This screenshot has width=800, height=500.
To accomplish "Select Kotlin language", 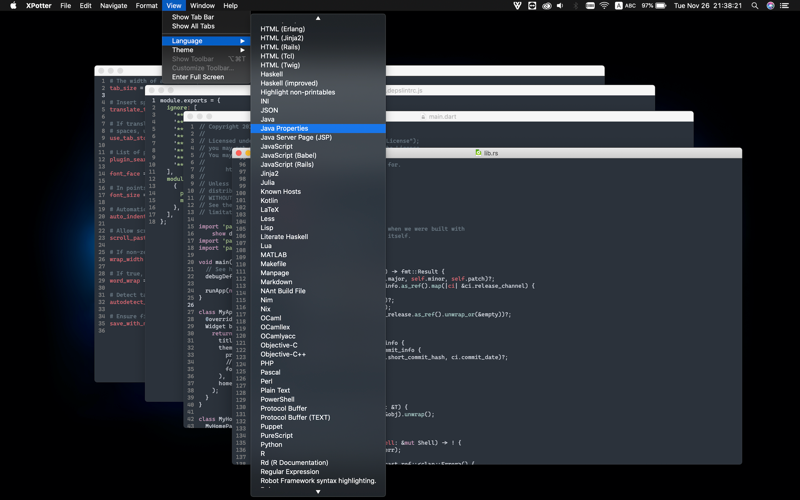I will coord(318,201).
